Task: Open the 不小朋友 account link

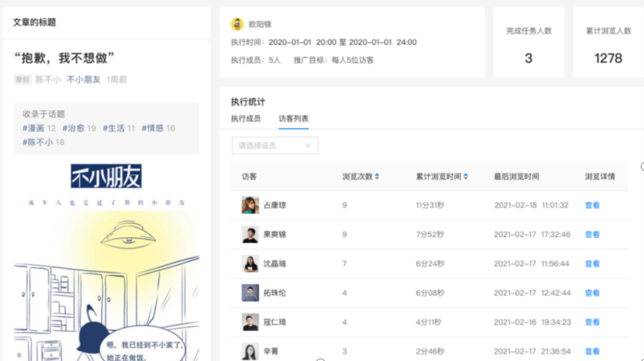Action: pos(83,79)
